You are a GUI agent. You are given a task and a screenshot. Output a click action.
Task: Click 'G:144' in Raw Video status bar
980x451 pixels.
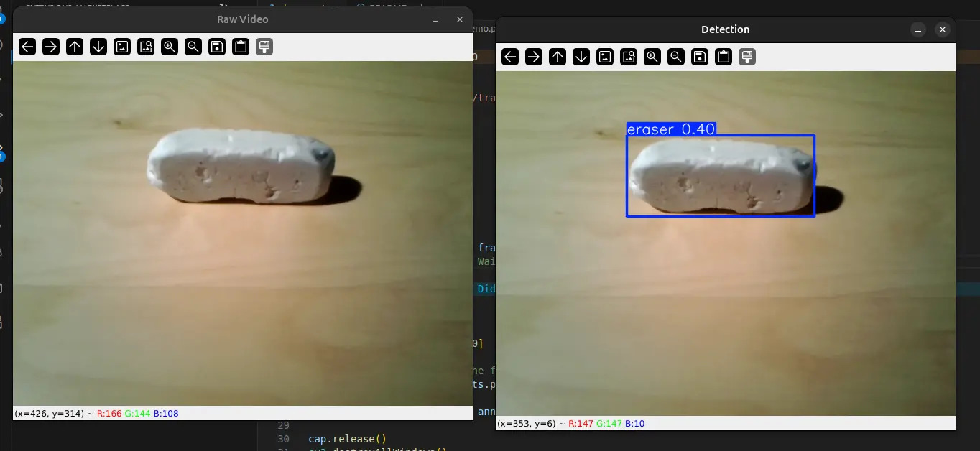[137, 414]
